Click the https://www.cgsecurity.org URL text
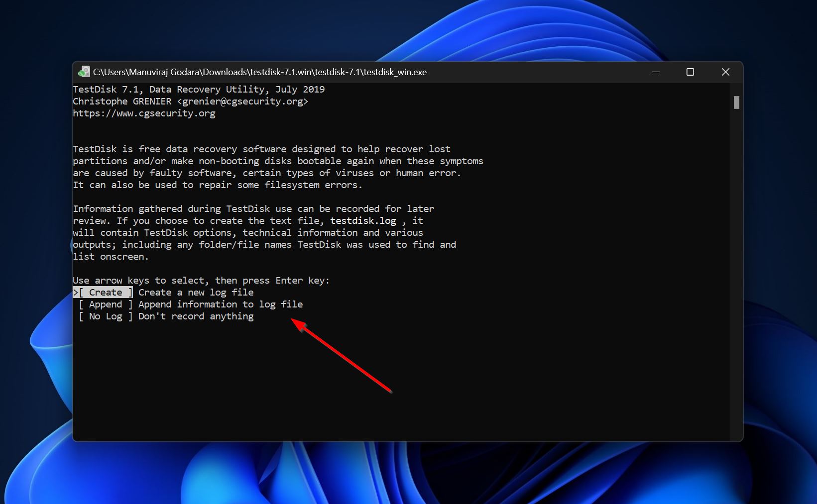Screen dimensions: 817x504 pyautogui.click(x=144, y=113)
